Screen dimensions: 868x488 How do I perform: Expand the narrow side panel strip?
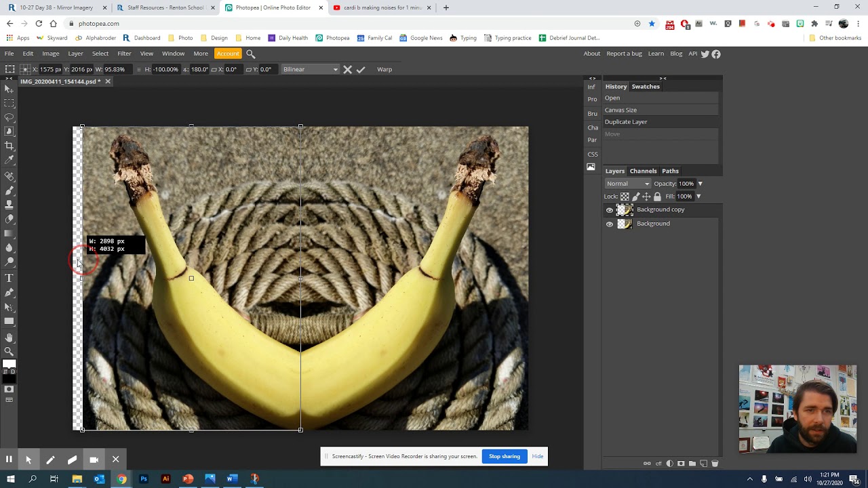[x=592, y=79]
